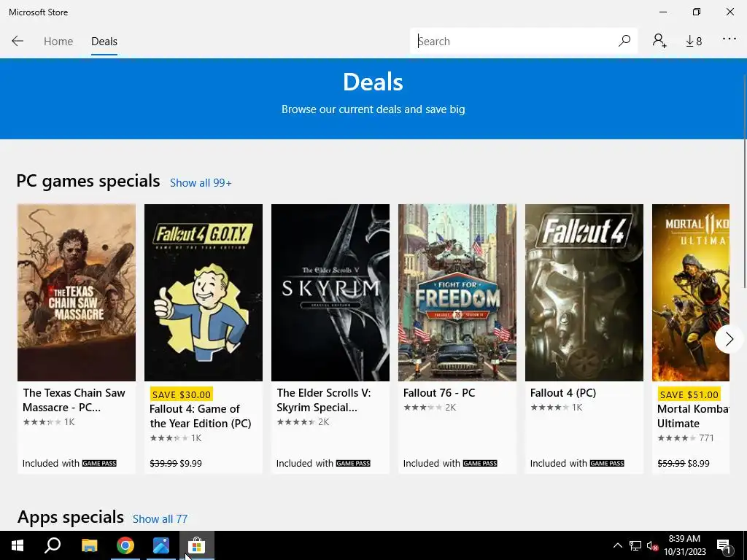Click the PC games specials heading
The width and height of the screenshot is (747, 560).
point(88,181)
